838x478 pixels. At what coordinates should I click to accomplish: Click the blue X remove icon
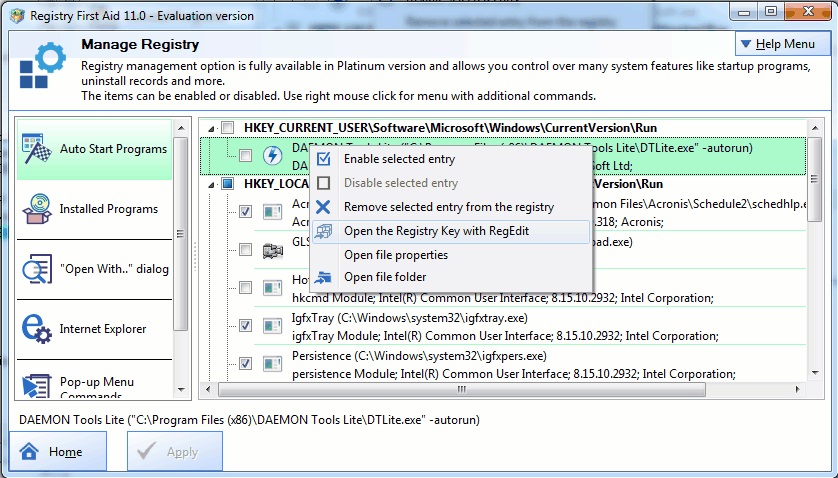point(323,207)
